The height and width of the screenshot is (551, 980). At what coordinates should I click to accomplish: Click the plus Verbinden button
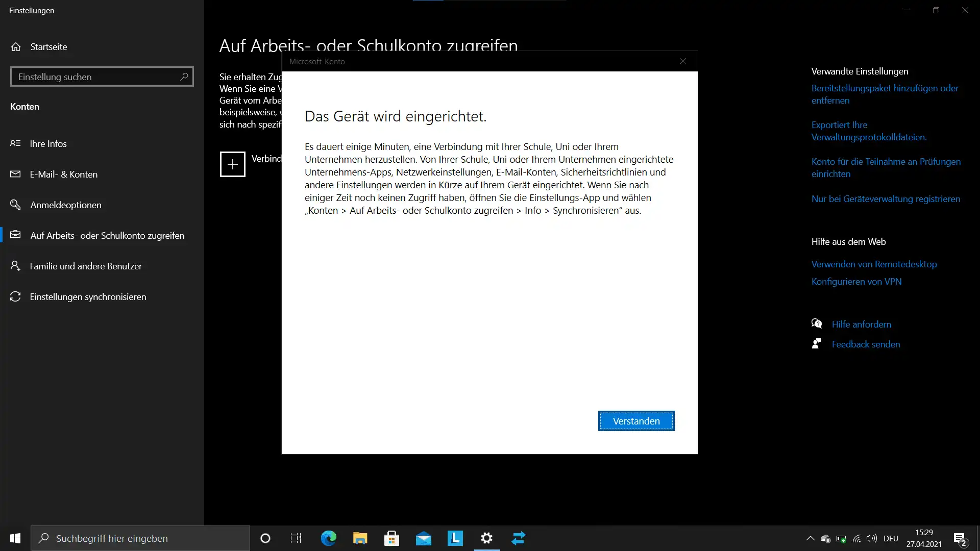pos(233,164)
